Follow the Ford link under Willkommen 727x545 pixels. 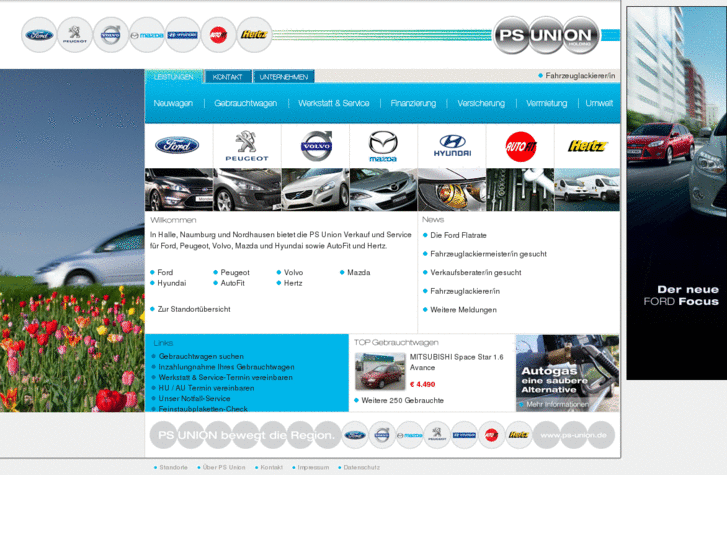tap(165, 272)
